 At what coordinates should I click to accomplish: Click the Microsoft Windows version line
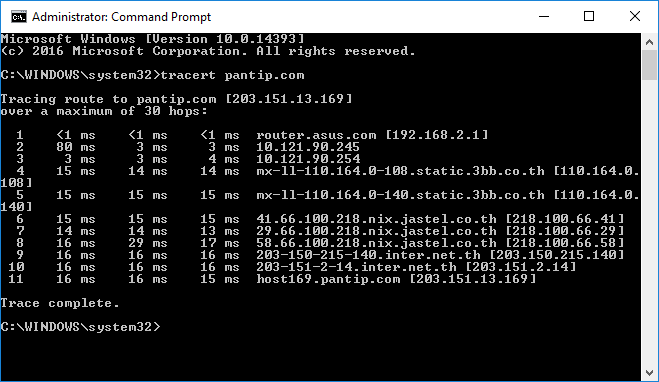(153, 39)
